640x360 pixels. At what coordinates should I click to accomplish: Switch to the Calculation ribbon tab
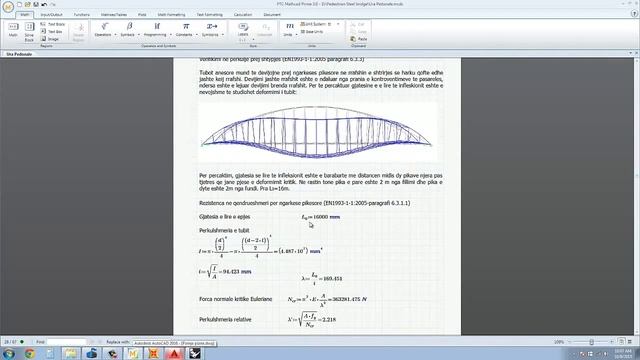(243, 15)
